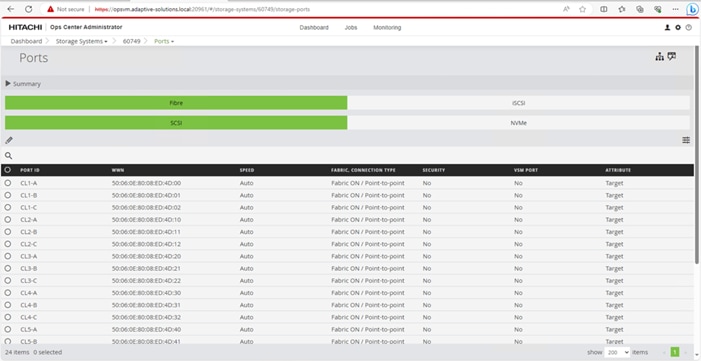Viewport: 701px width, 361px height.
Task: Switch to the Fibre tab
Action: click(x=176, y=103)
